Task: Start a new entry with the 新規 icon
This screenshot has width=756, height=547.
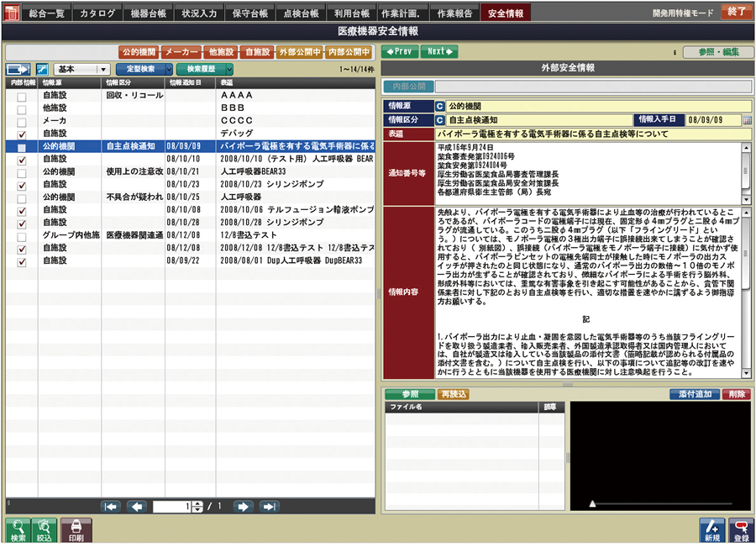Action: point(710,529)
